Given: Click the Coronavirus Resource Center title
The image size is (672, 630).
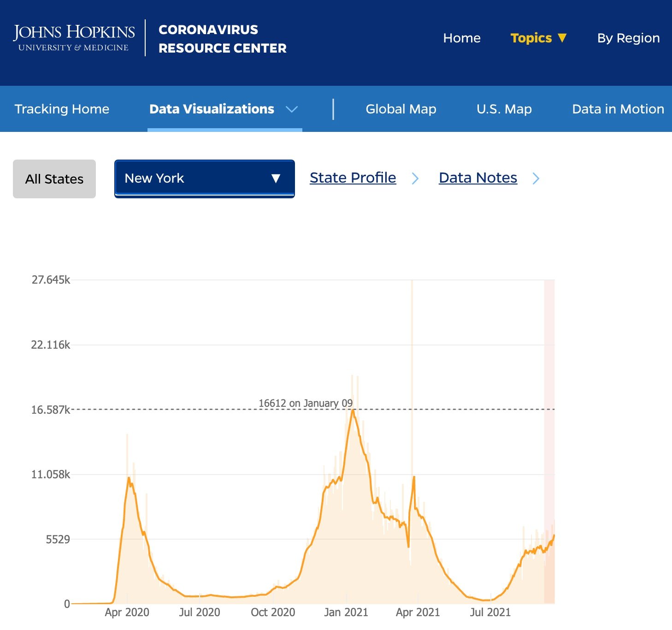Looking at the screenshot, I should tap(222, 39).
